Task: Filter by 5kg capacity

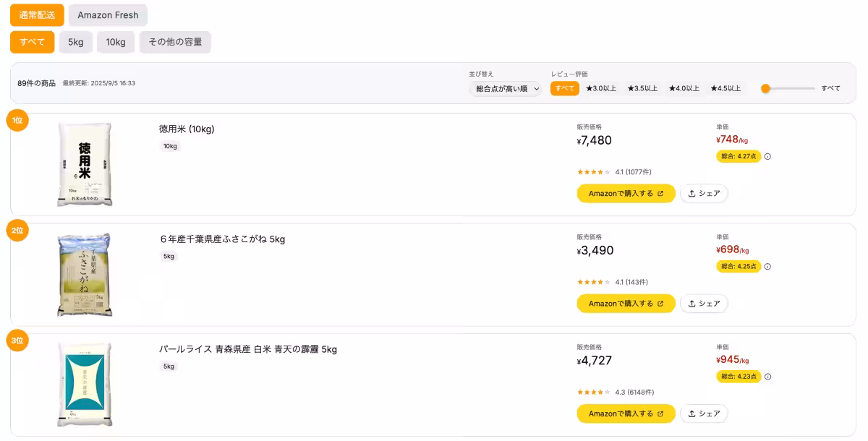Action: pos(76,42)
